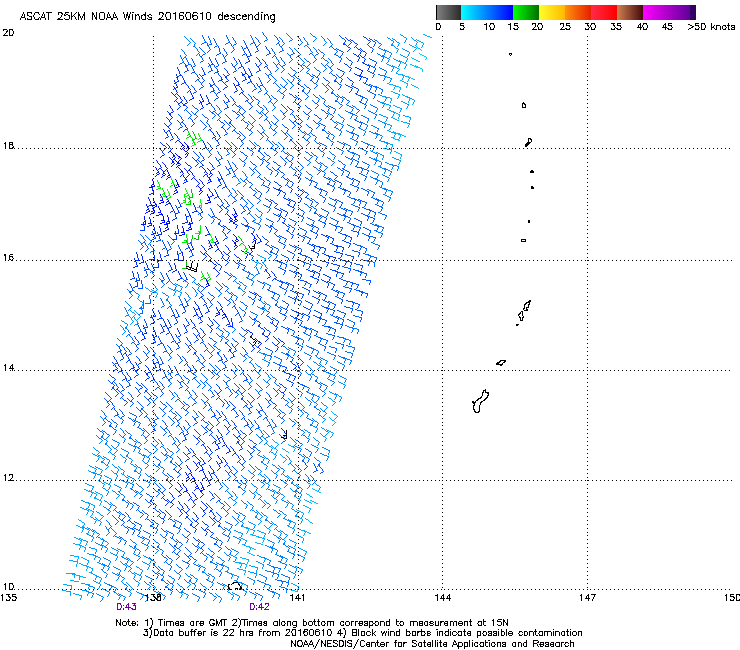Click the purple 'D:43' time label

[126, 607]
